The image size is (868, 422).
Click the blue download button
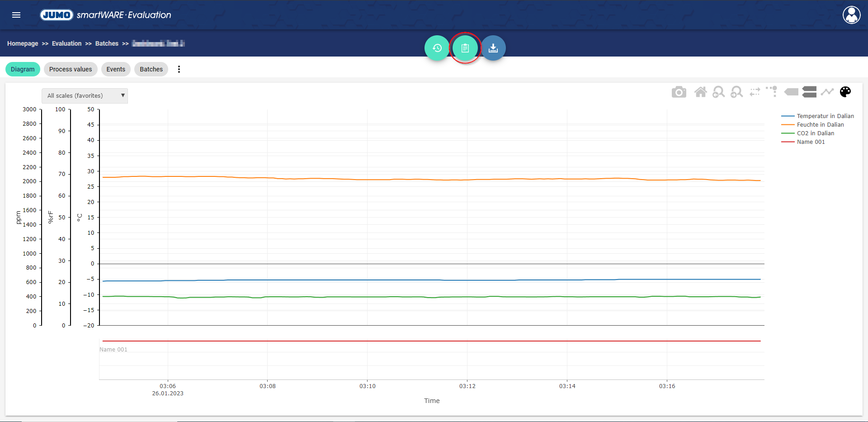493,48
